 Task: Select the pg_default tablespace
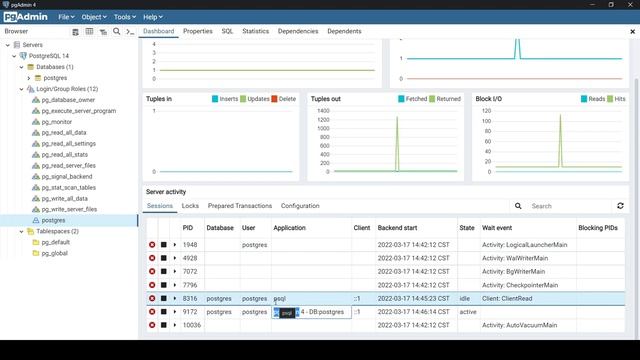click(x=56, y=242)
